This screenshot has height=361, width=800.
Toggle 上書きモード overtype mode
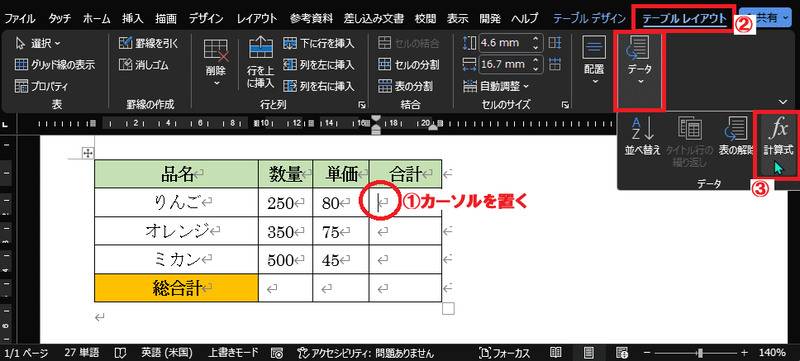(233, 352)
